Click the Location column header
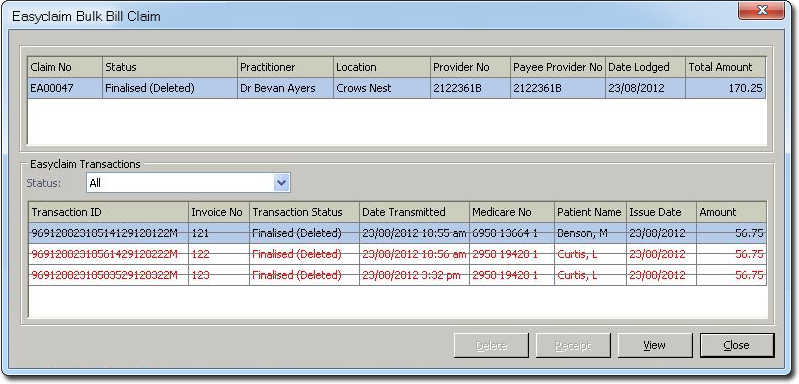The width and height of the screenshot is (799, 384). point(382,67)
